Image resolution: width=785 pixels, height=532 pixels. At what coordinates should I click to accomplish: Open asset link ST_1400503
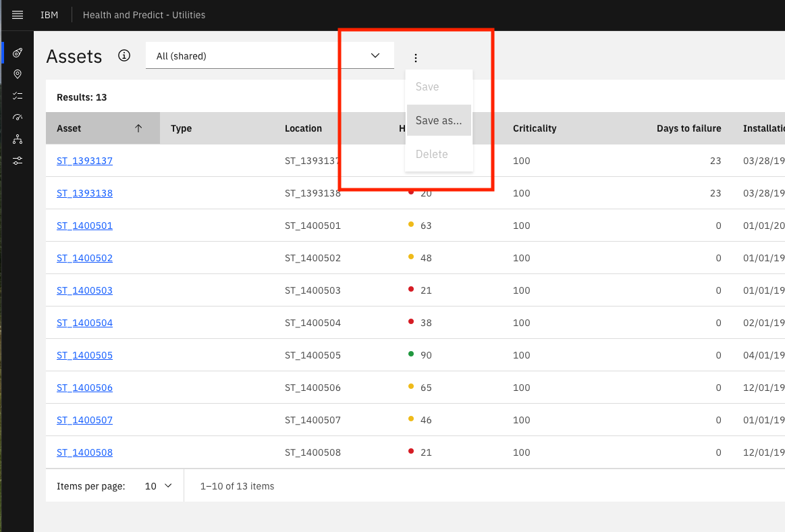pyautogui.click(x=84, y=290)
